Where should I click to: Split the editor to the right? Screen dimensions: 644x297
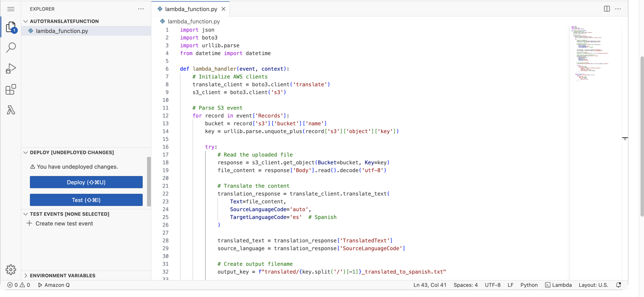607,9
